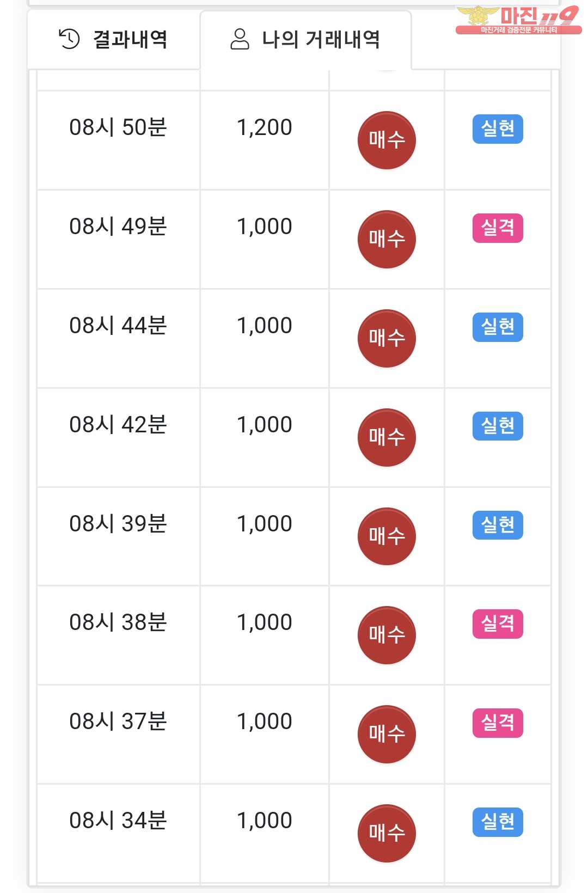Viewport: 588px width, 893px height.
Task: Click 매수 circle for 08시 42분 row
Action: [387, 437]
